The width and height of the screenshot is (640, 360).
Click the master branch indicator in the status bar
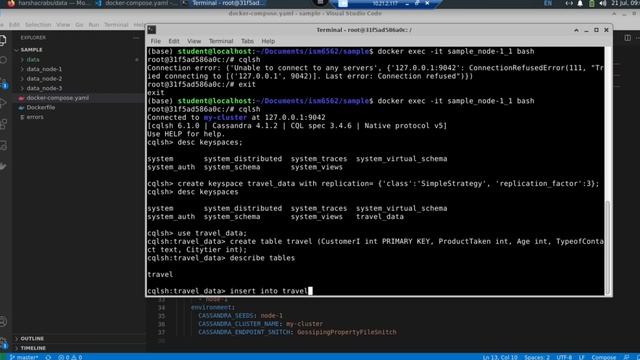coord(24,357)
